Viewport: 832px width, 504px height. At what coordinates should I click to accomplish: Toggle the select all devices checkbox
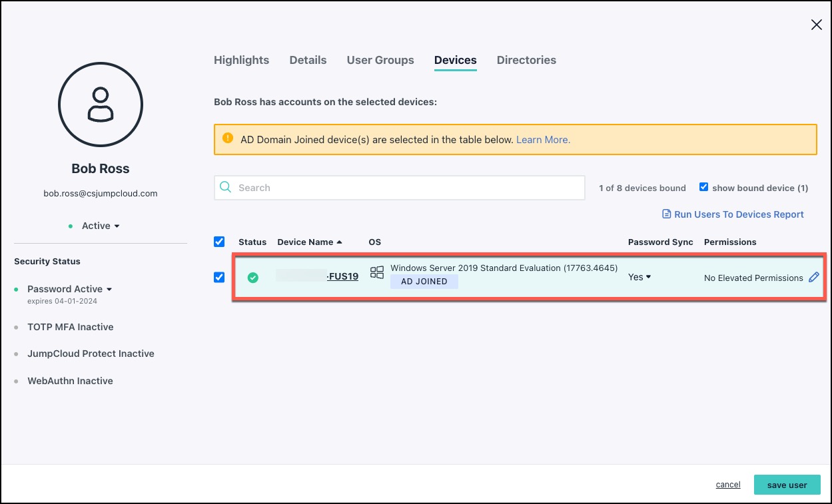219,242
